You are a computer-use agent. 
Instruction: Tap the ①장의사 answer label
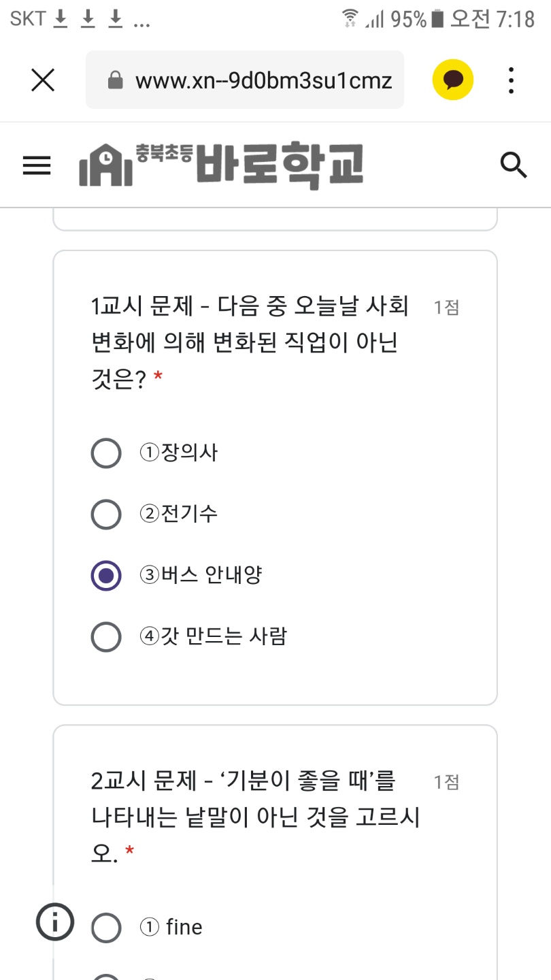(179, 453)
